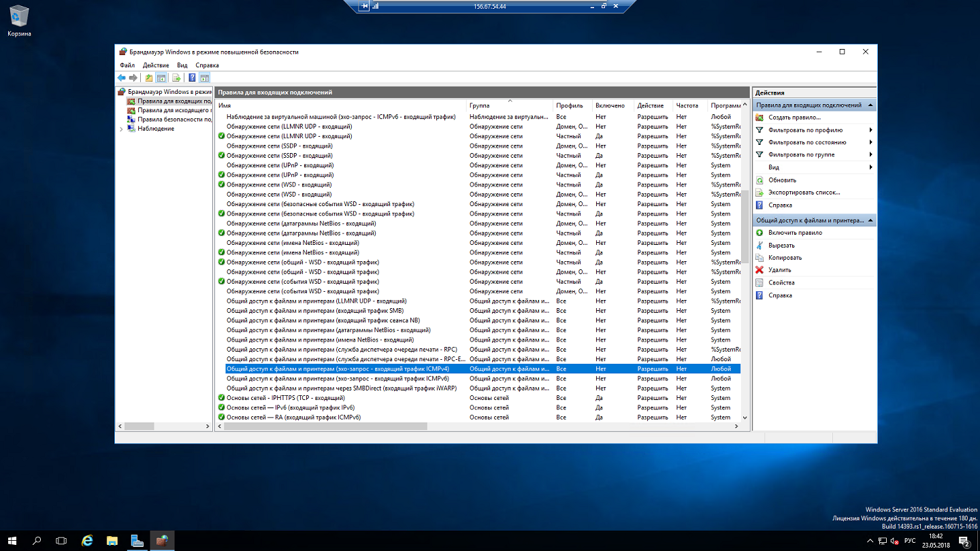Click the firewall app icon in the taskbar
This screenshot has width=980, height=551.
tap(162, 541)
